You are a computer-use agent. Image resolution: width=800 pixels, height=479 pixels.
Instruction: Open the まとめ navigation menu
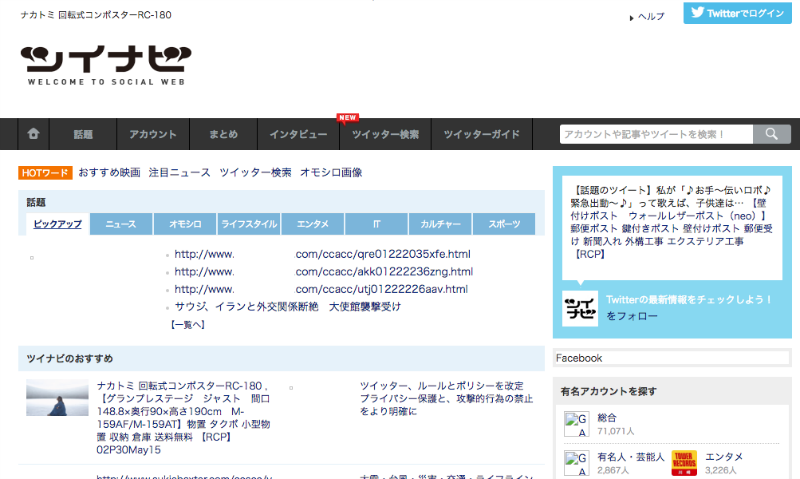click(x=223, y=134)
